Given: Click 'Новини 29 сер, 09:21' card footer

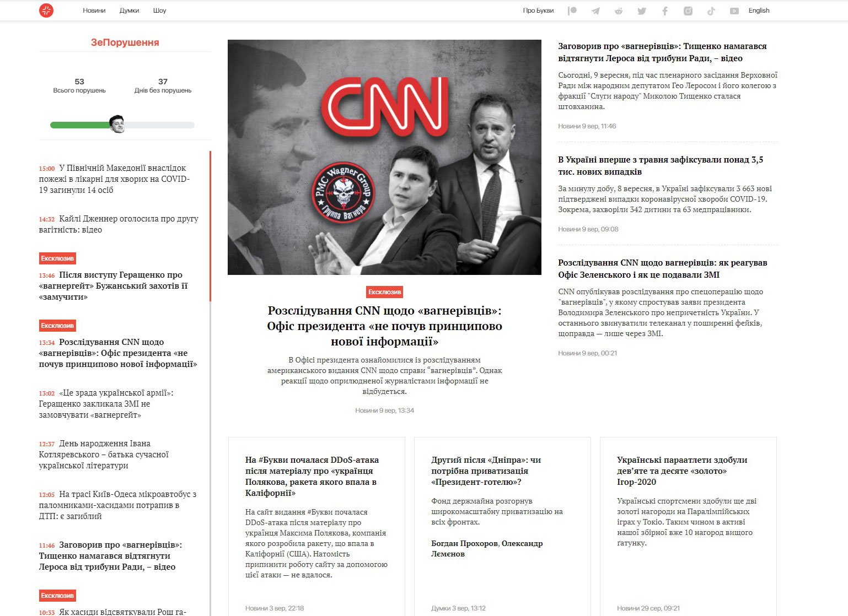Looking at the screenshot, I should (648, 608).
